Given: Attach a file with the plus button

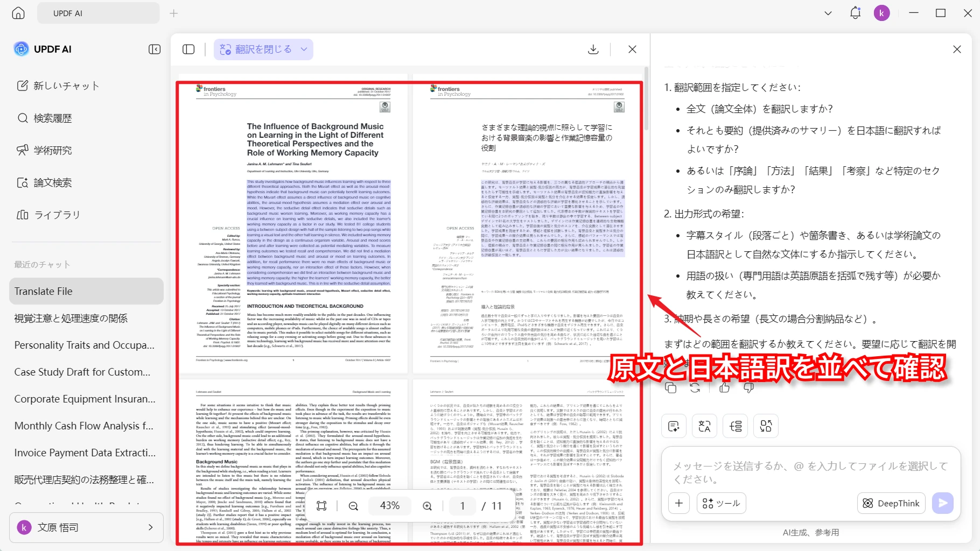Looking at the screenshot, I should pyautogui.click(x=679, y=503).
